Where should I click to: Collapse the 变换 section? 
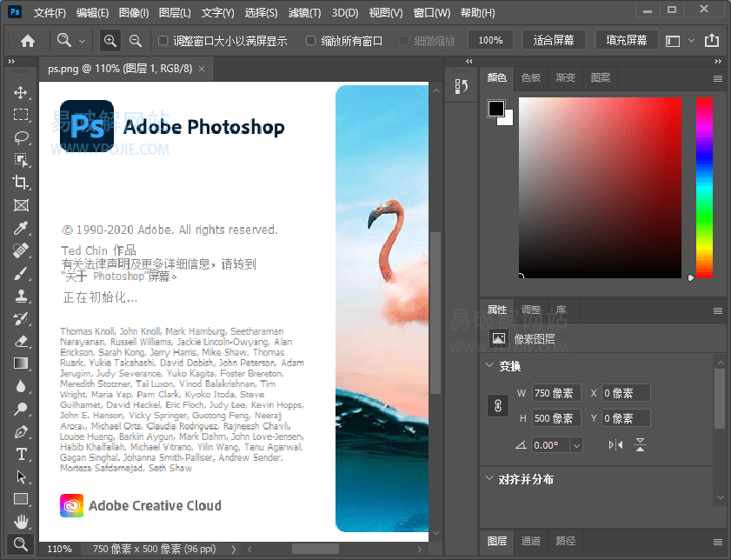click(x=489, y=365)
